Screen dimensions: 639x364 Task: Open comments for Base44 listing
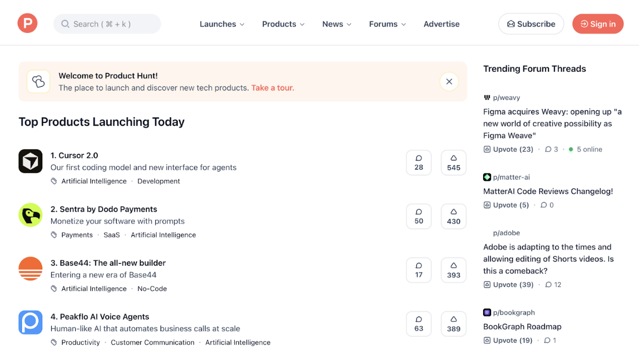418,270
